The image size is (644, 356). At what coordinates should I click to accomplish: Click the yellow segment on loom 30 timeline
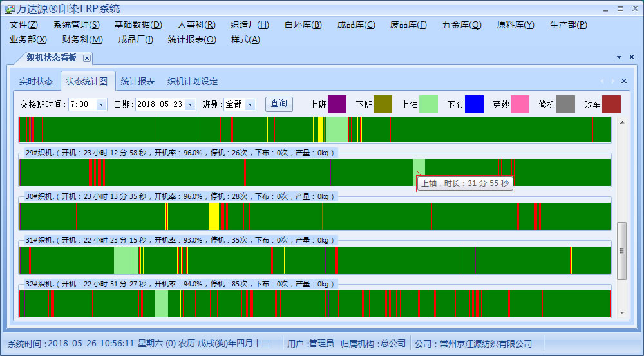[x=214, y=216]
